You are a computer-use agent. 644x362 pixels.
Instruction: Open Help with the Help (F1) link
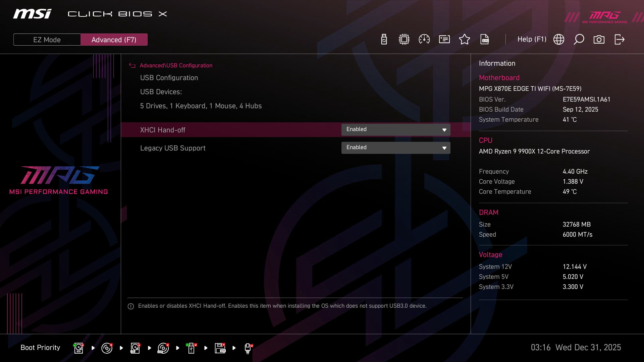tap(532, 39)
